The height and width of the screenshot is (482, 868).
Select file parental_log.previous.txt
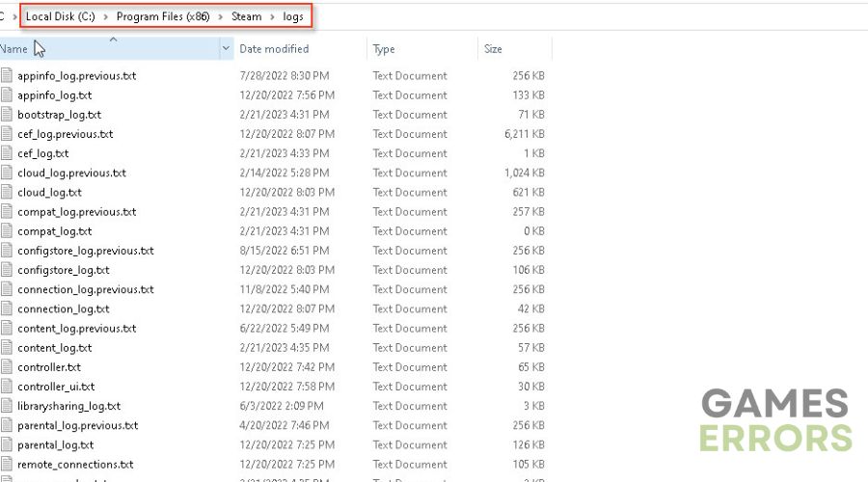(x=78, y=425)
